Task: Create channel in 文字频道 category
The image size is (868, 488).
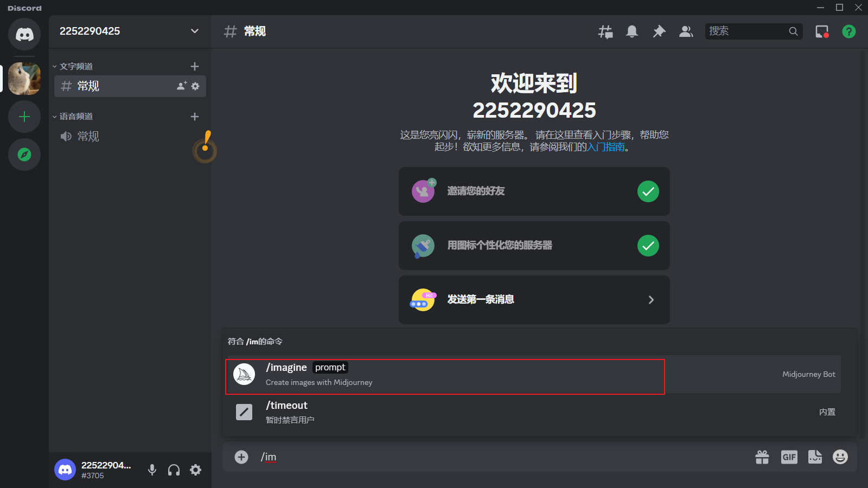Action: [195, 66]
